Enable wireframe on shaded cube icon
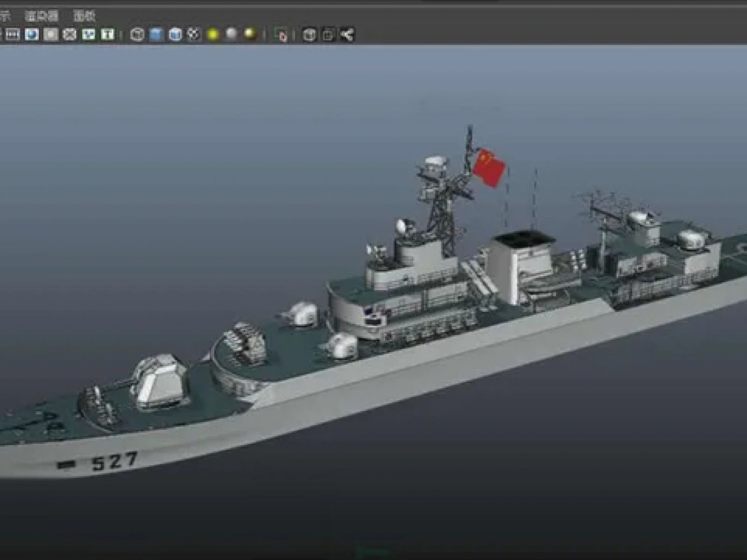747x560 pixels. (175, 34)
